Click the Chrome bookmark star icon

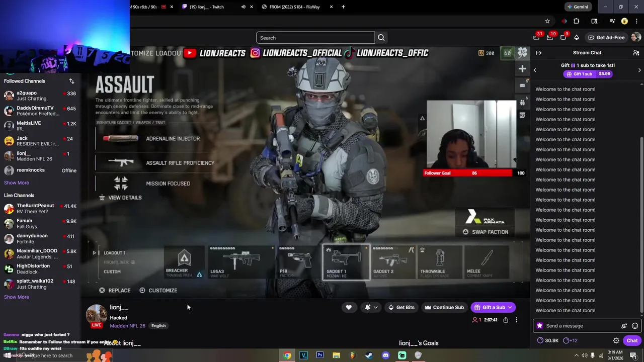547,21
